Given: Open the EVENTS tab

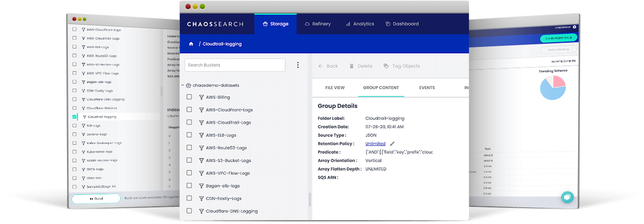Looking at the screenshot, I should point(427,88).
